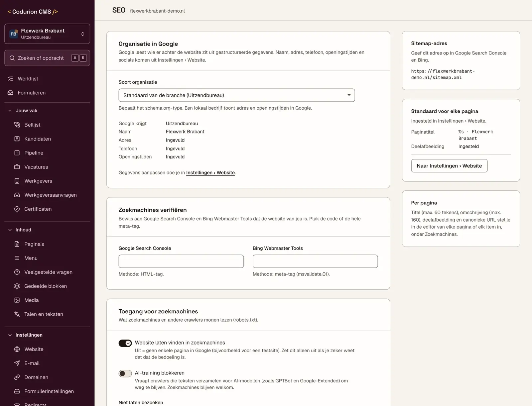This screenshot has width=532, height=406.
Task: Open the Talen en teksten translate icon
Action: coord(17,314)
